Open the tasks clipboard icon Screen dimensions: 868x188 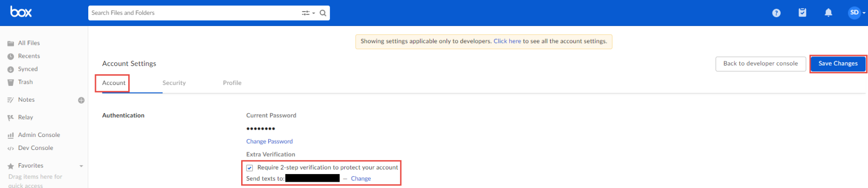click(802, 13)
